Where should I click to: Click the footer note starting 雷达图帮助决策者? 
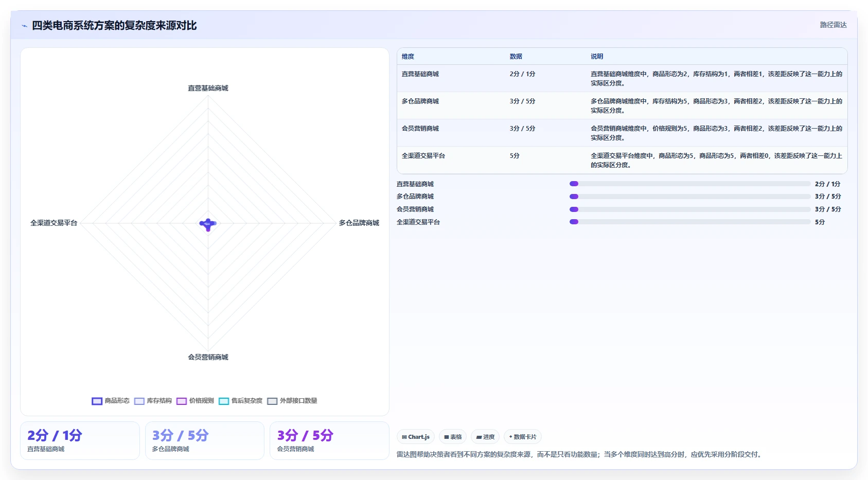pyautogui.click(x=580, y=455)
